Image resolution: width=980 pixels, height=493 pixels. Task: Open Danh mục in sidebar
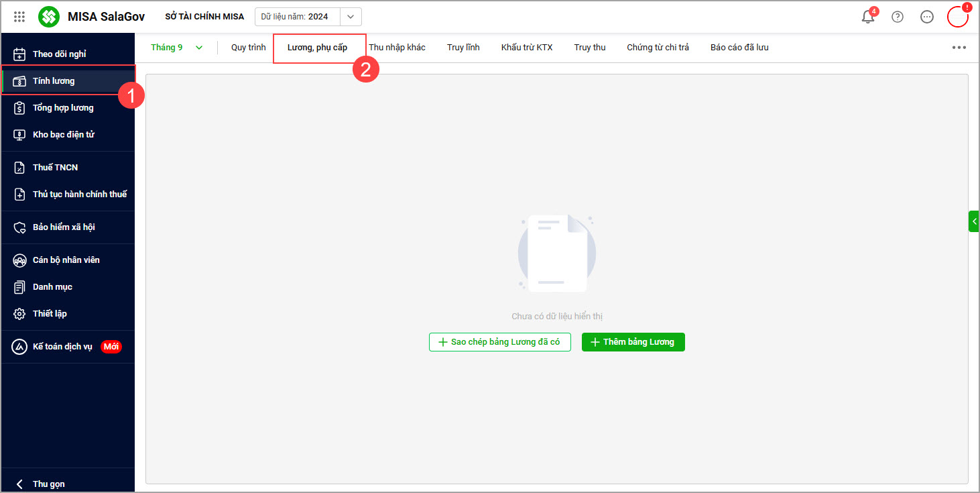tap(67, 286)
